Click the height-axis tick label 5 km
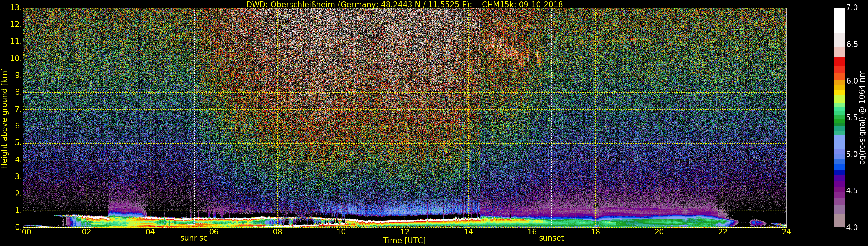Image resolution: width=868 pixels, height=246 pixels. [x=19, y=143]
